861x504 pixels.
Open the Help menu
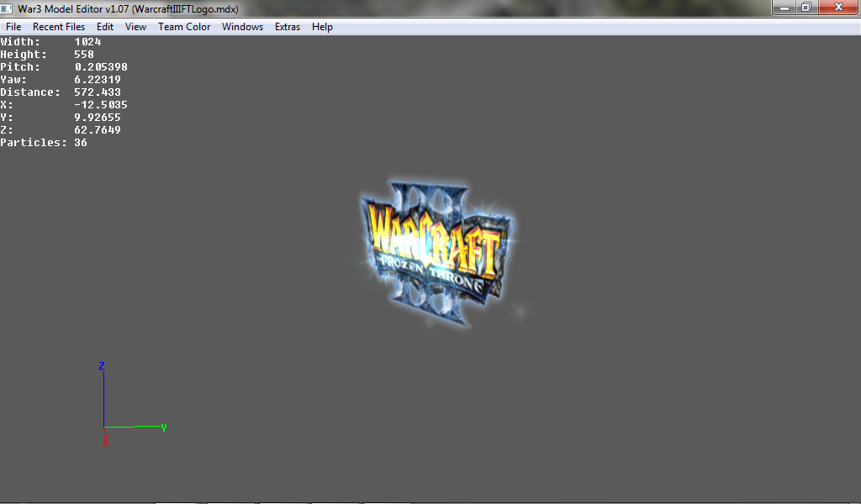click(322, 26)
